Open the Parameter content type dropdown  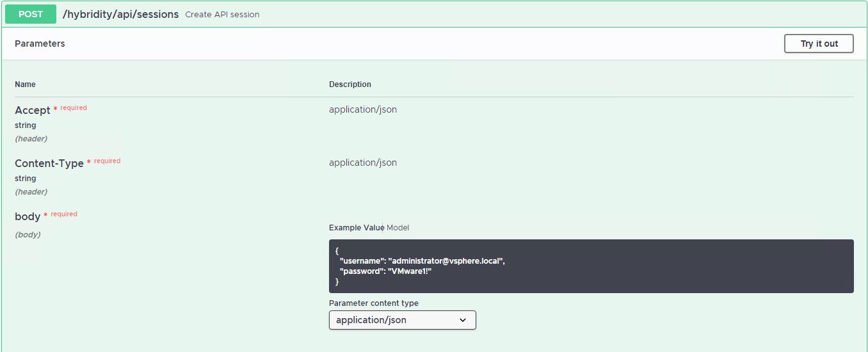[x=402, y=320]
